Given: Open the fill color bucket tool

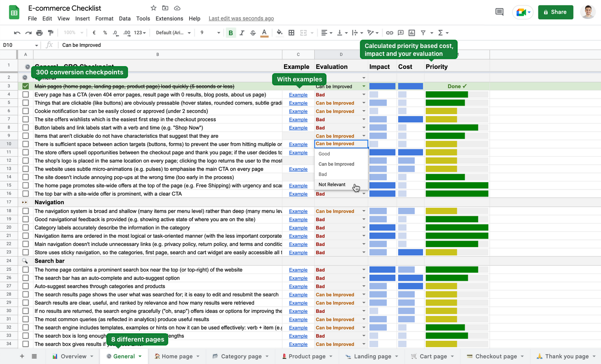Looking at the screenshot, I should pos(280,33).
